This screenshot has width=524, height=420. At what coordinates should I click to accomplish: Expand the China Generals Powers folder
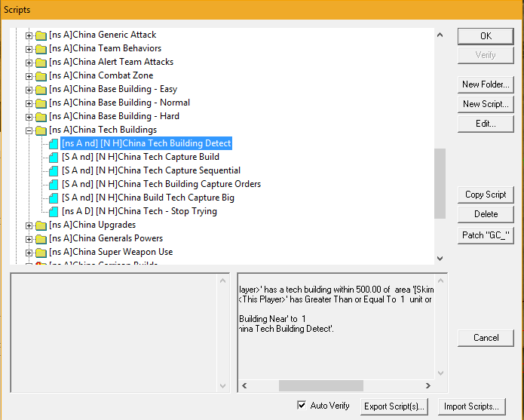click(29, 238)
